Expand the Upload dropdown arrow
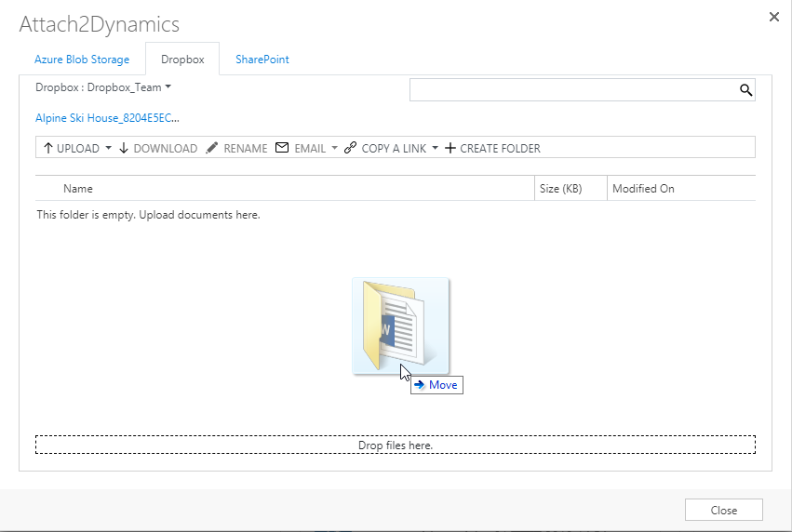792x532 pixels. pyautogui.click(x=108, y=148)
